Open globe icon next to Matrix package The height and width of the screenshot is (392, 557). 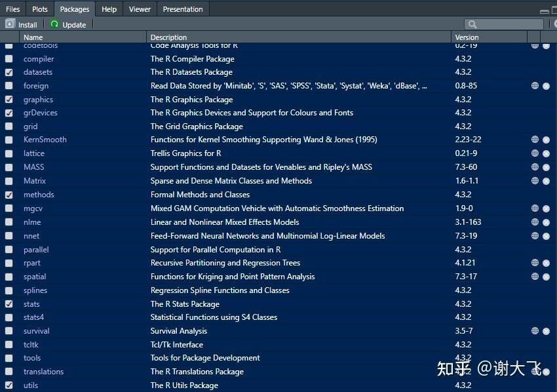pos(535,180)
